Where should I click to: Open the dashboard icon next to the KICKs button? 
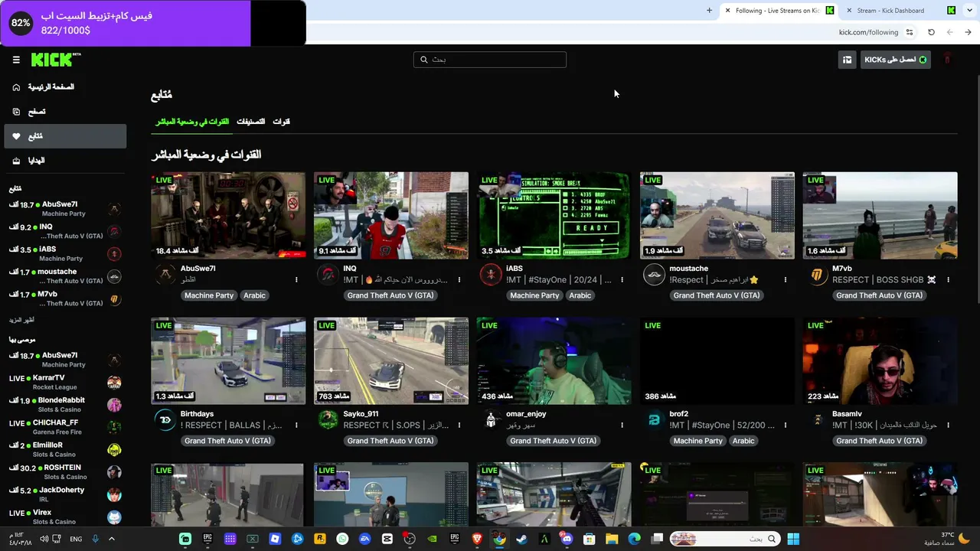[847, 60]
